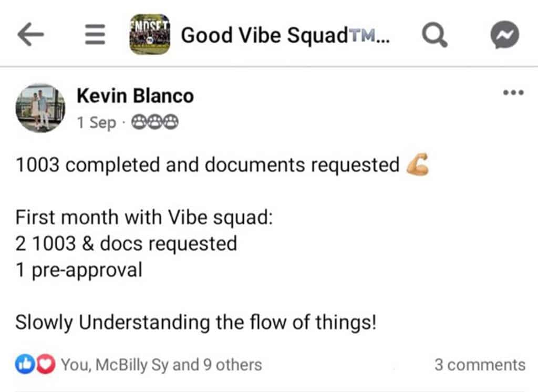Open the hamburger menu icon
The image size is (538, 392).
[x=95, y=34]
